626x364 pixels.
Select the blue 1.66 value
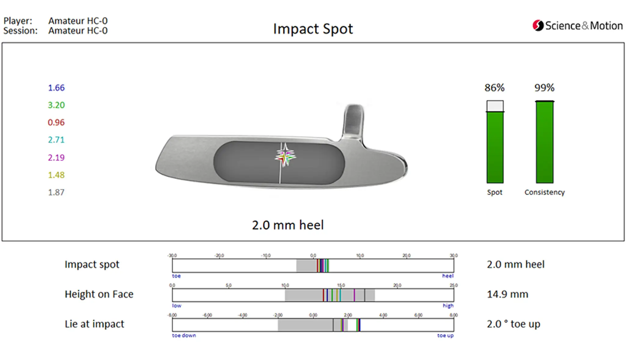point(56,88)
